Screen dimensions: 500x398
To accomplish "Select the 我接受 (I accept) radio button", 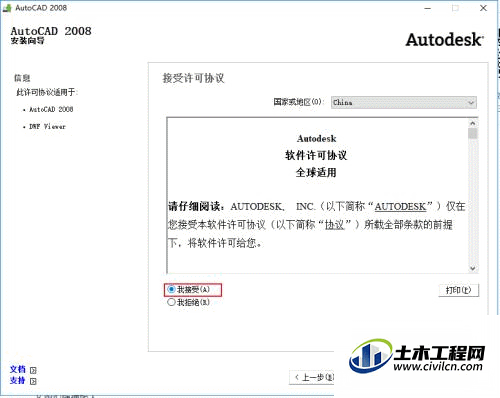I will [171, 289].
